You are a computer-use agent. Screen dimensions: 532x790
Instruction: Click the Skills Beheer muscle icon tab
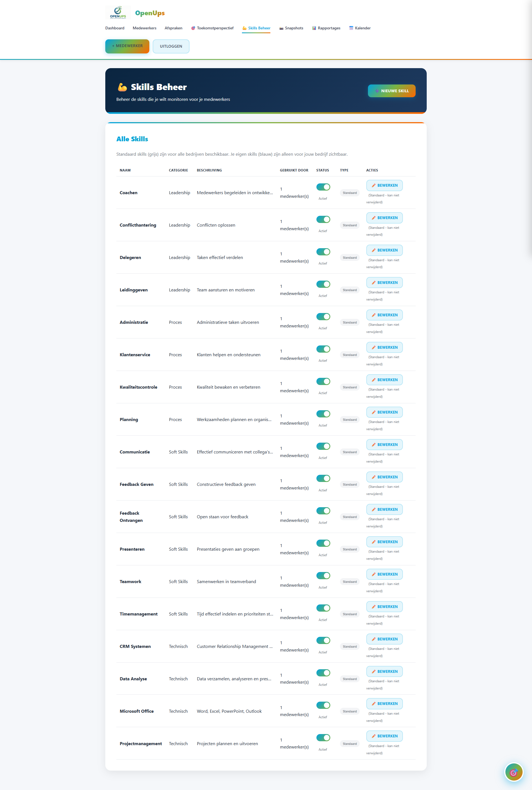[244, 28]
